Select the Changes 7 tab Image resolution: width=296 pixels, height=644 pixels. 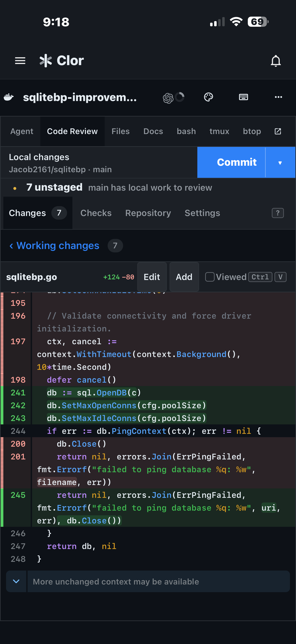click(x=38, y=213)
